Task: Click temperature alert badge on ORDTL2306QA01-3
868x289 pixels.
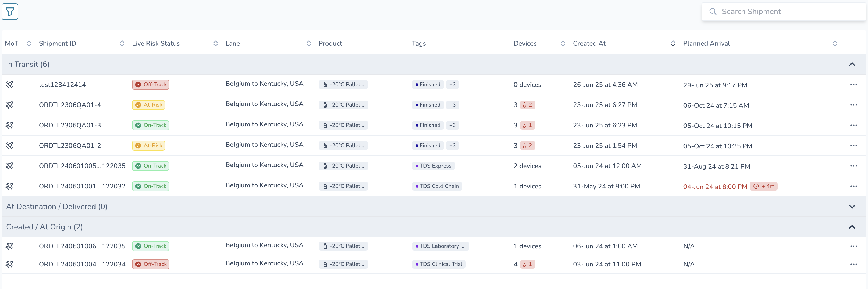Action: click(x=527, y=125)
